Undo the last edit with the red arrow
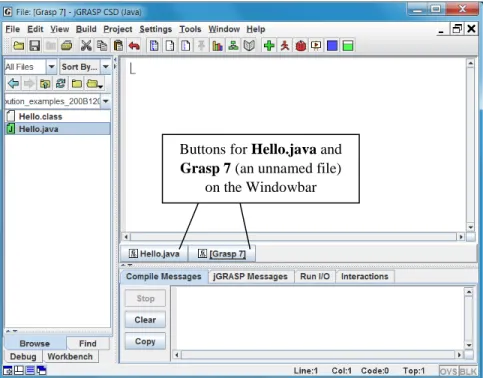483x378 pixels. pos(134,45)
